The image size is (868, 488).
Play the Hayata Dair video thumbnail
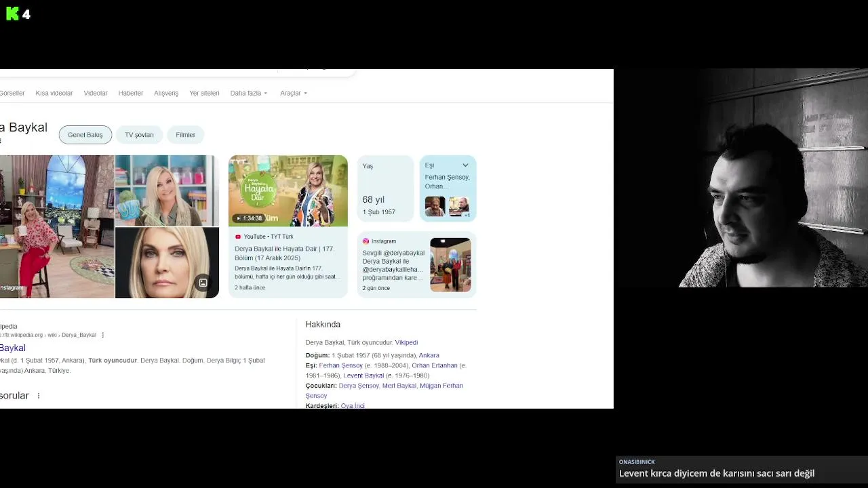(x=288, y=190)
